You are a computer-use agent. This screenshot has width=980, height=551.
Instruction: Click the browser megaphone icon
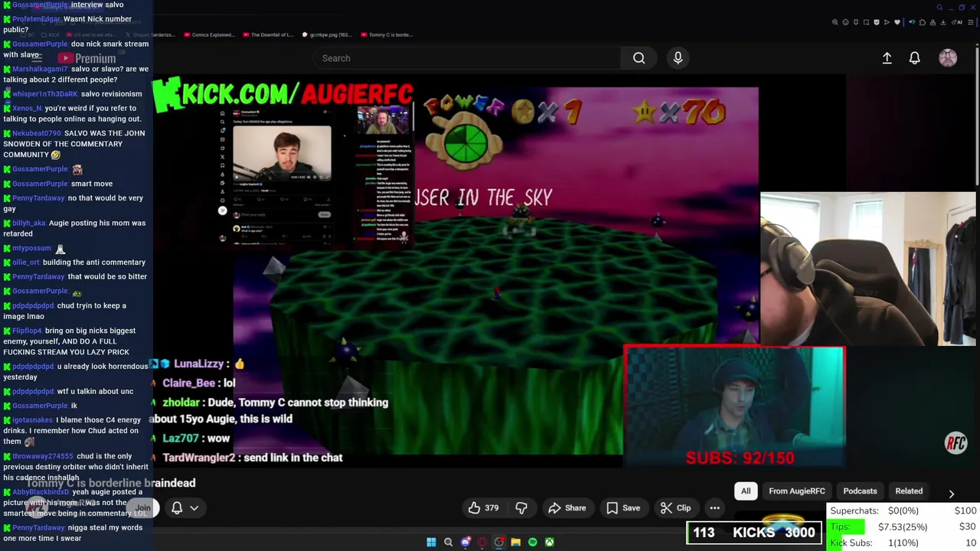tap(912, 22)
